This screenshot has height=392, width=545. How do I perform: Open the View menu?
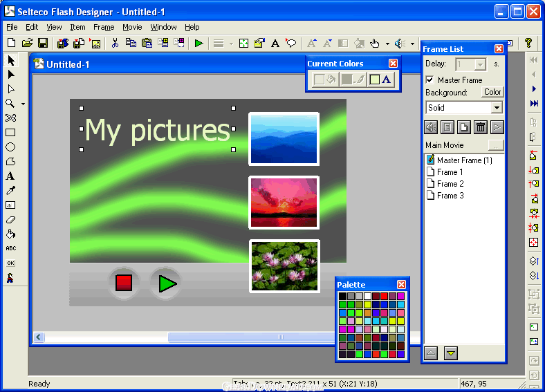tap(54, 27)
